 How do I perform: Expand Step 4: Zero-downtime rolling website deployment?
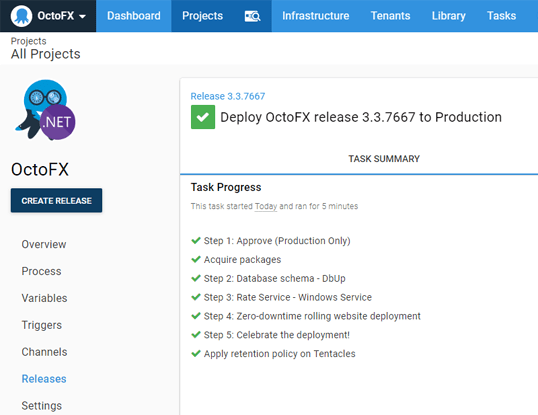(312, 316)
